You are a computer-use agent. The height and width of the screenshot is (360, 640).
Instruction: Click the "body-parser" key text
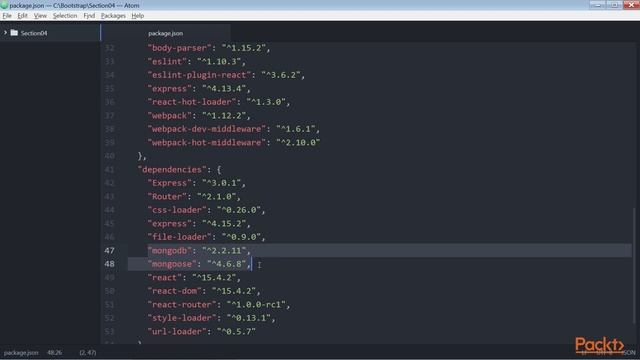180,48
